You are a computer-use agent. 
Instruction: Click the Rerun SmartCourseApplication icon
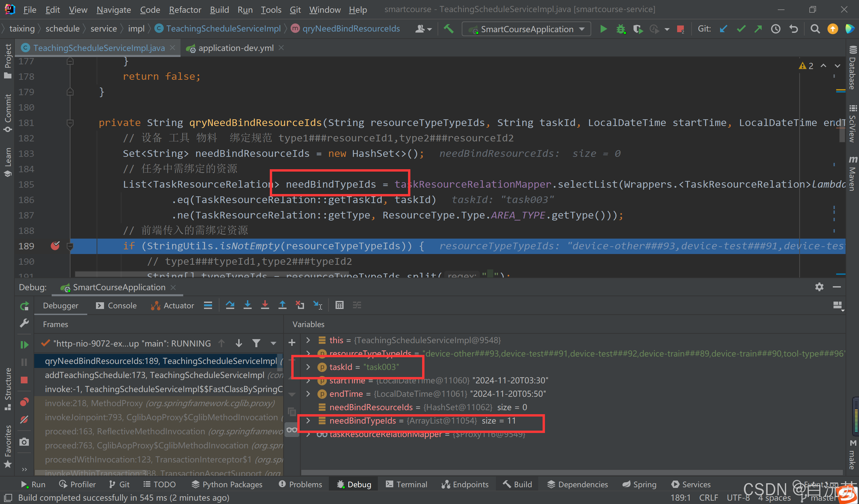click(x=24, y=306)
